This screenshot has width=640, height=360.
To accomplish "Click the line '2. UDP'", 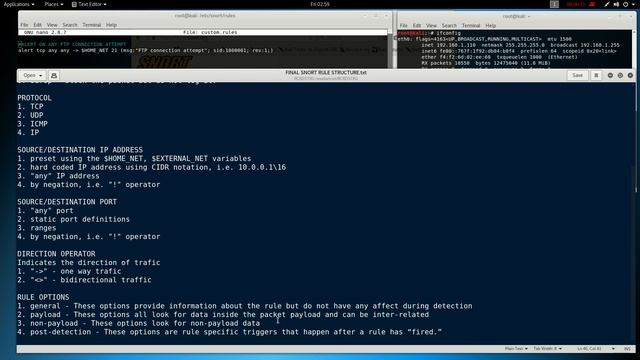I will click(x=30, y=115).
